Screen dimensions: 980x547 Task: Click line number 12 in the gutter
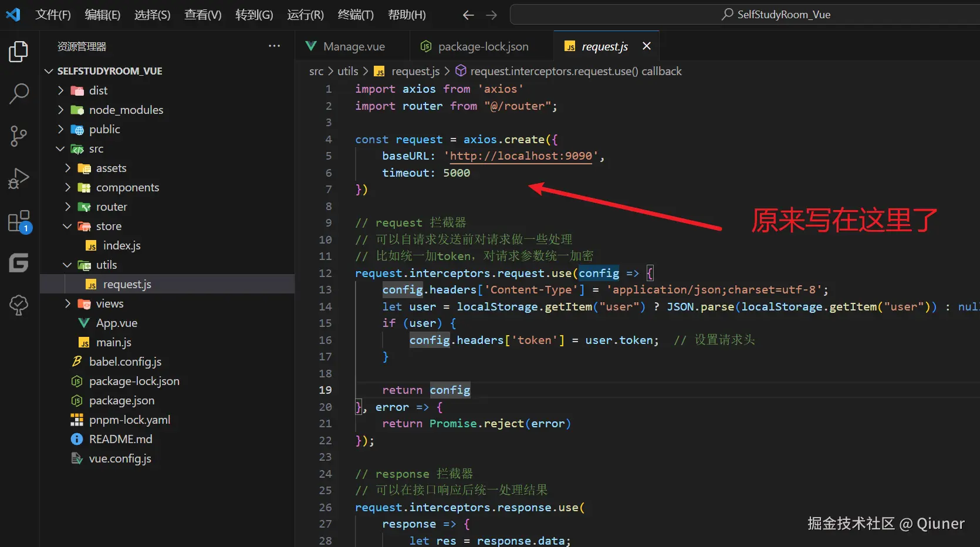coord(325,273)
